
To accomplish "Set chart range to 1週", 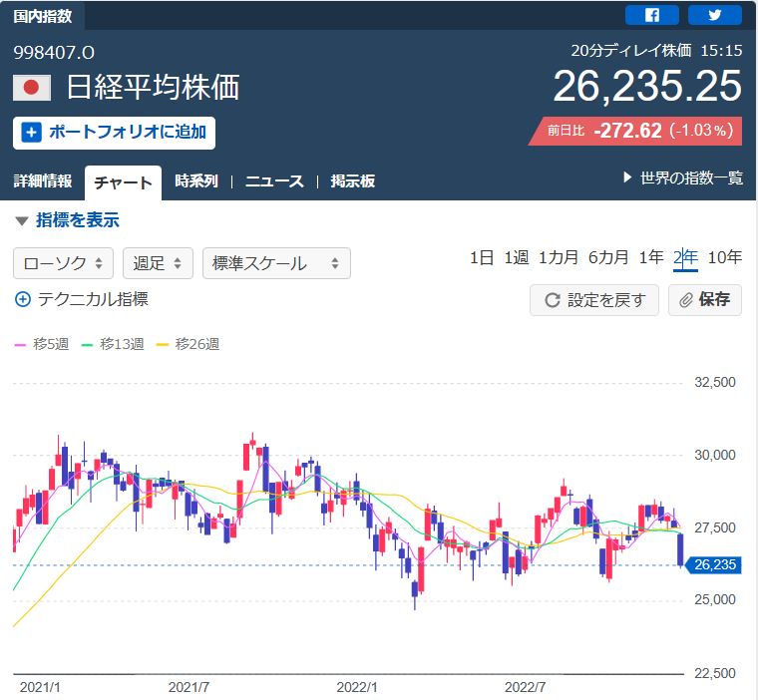I will 517,257.
